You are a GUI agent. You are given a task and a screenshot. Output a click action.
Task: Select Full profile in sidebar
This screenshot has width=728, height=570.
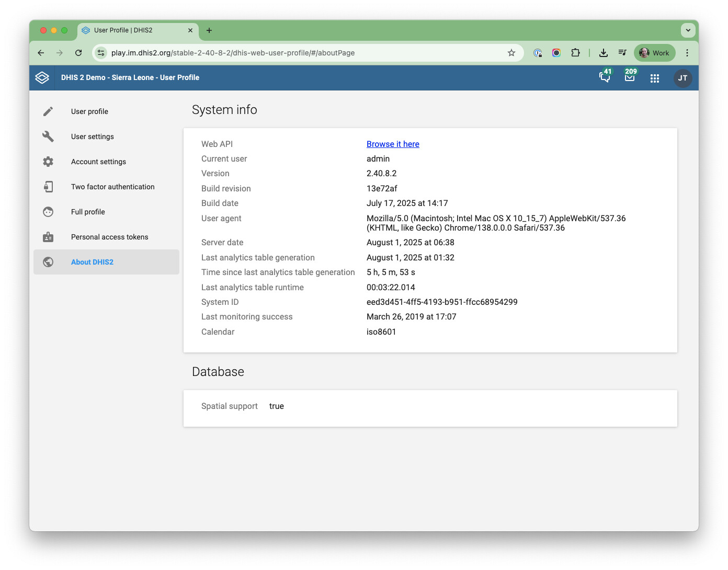coord(88,212)
